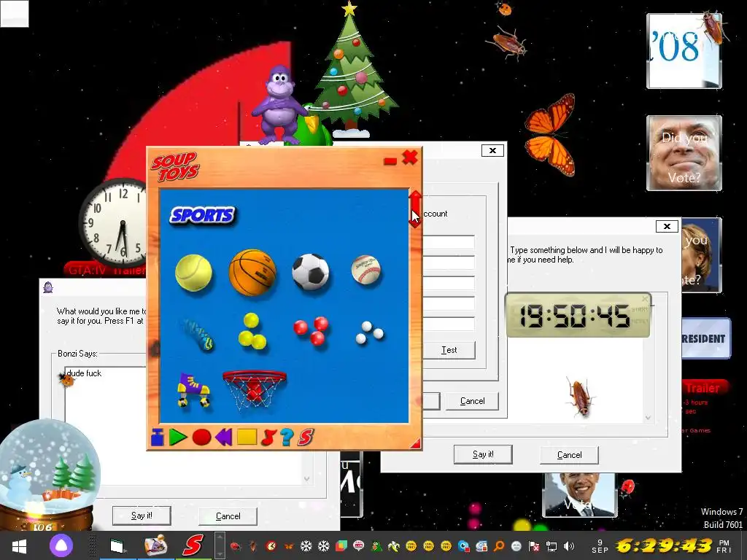This screenshot has width=747, height=560.
Task: Click the taskbar toolbar scroll-down arrow
Action: click(220, 554)
